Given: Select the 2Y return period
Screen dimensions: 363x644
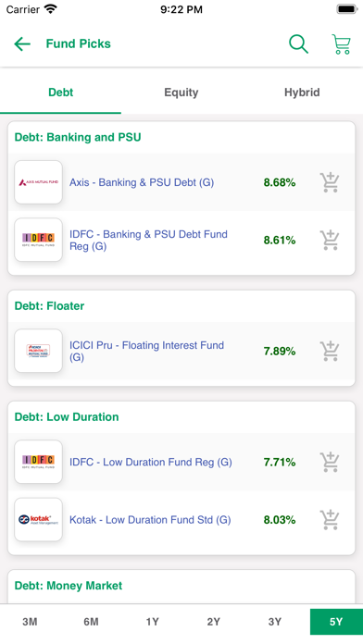Looking at the screenshot, I should click(x=213, y=622).
